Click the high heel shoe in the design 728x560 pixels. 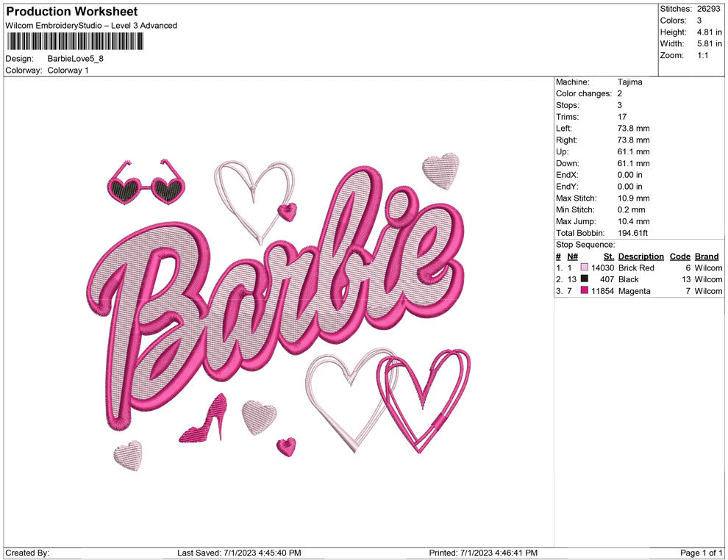click(x=204, y=418)
